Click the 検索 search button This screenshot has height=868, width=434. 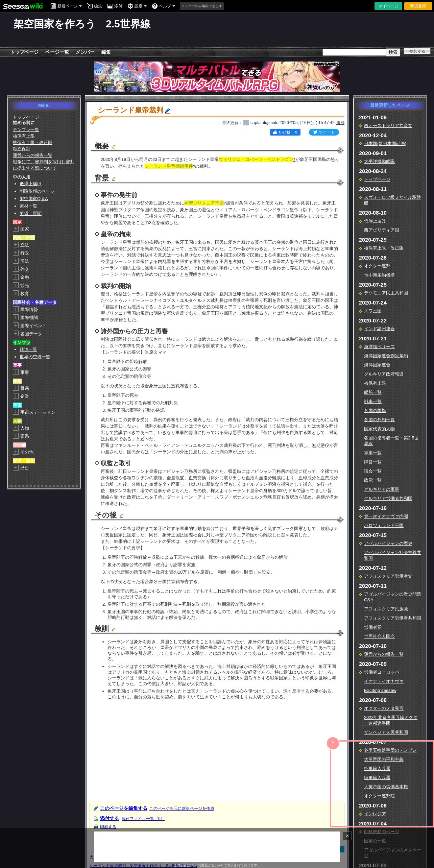click(393, 52)
